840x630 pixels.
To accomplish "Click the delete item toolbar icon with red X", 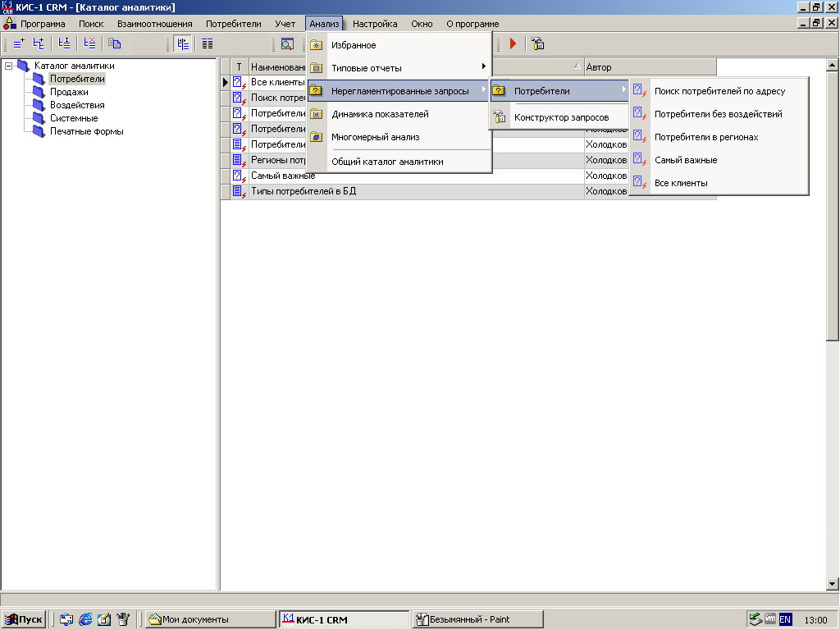I will point(89,43).
